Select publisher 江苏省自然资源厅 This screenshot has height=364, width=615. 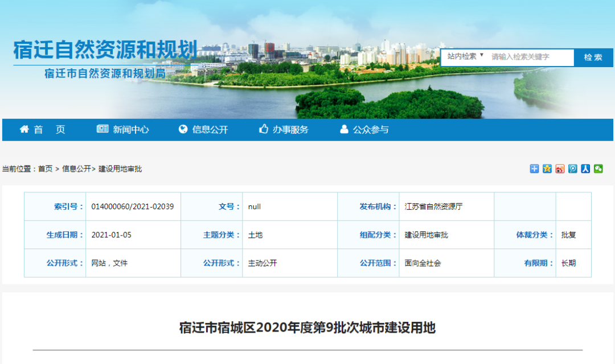click(433, 206)
